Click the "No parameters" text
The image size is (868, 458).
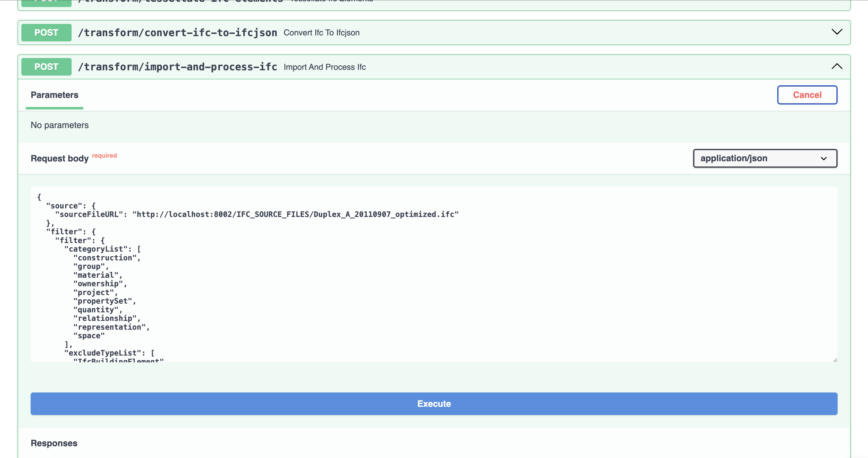point(60,125)
